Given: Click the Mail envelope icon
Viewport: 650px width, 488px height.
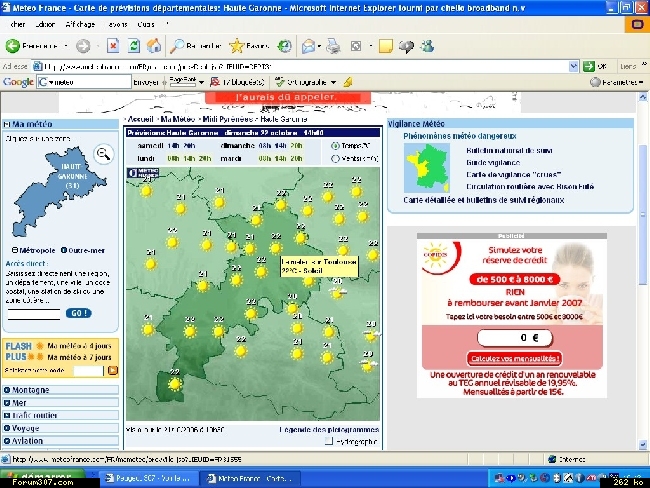Looking at the screenshot, I should coord(308,46).
